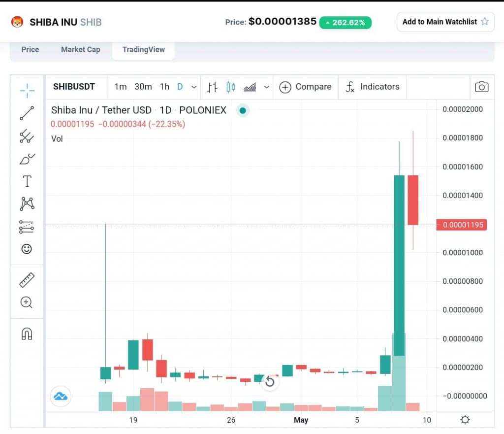Screen dimensions: 504x434
Task: Click the reset chart arrow icon
Action: (270, 382)
